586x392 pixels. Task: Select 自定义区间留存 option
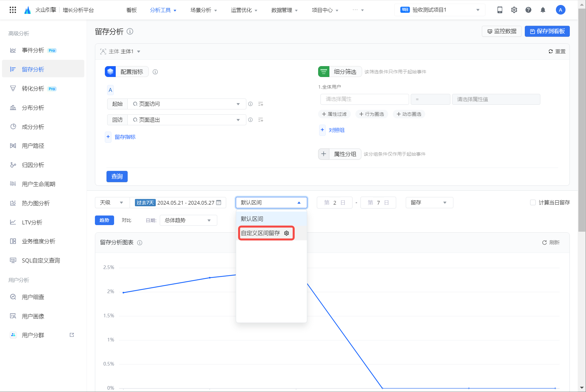pyautogui.click(x=260, y=233)
